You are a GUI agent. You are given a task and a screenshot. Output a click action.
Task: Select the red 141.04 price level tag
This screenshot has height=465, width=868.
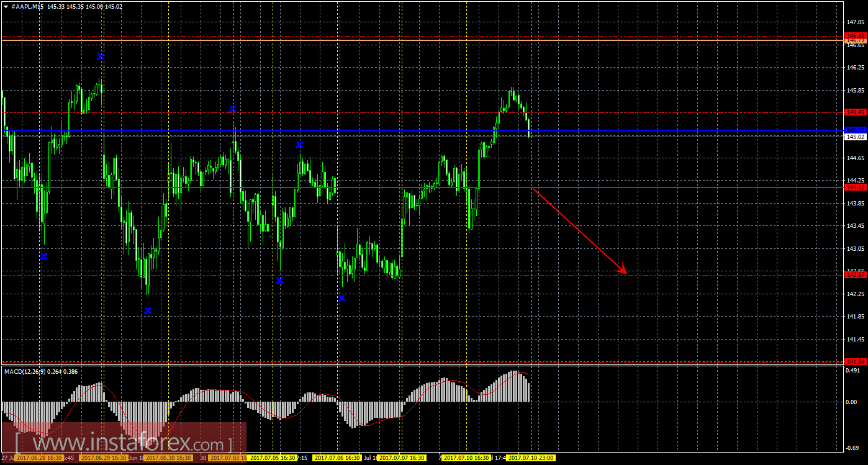(x=855, y=361)
